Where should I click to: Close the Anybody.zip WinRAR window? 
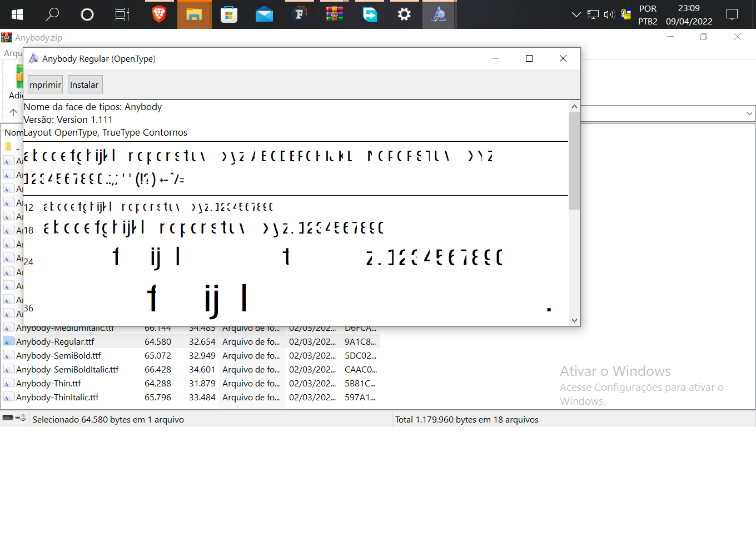tap(738, 37)
